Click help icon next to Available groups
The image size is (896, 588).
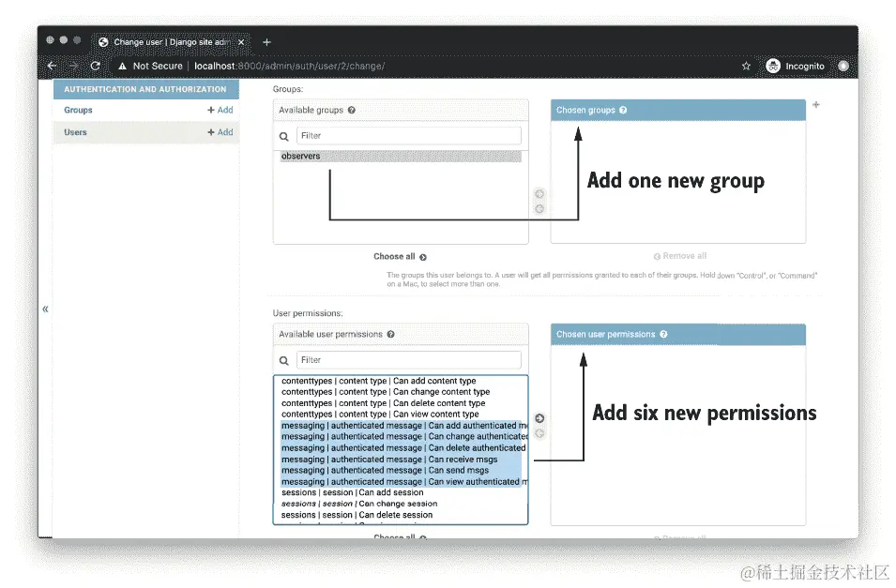(x=352, y=111)
